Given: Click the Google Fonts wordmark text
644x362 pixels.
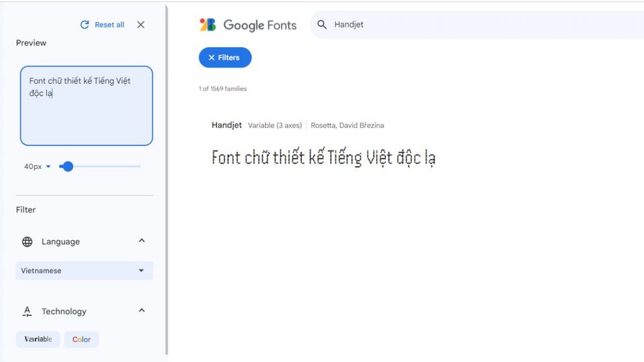Looking at the screenshot, I should click(x=260, y=25).
